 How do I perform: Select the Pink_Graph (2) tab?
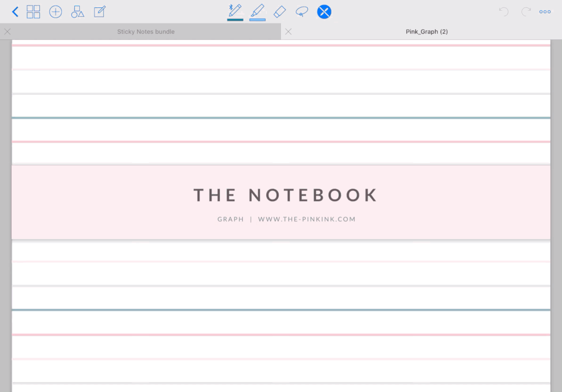(x=427, y=31)
